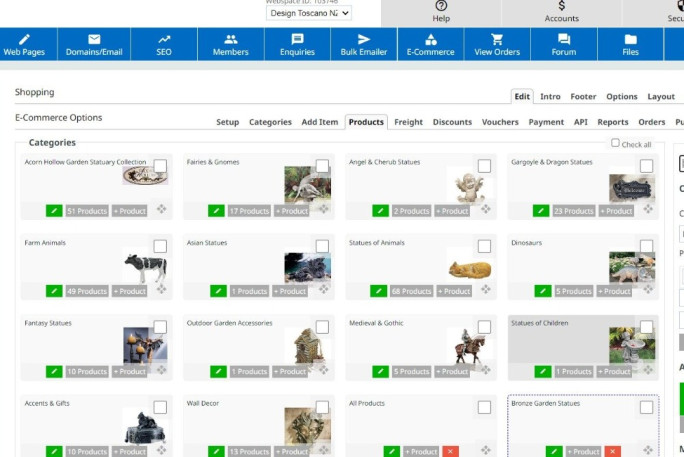Click the 17 Products button
The width and height of the screenshot is (684, 457).
click(x=249, y=211)
